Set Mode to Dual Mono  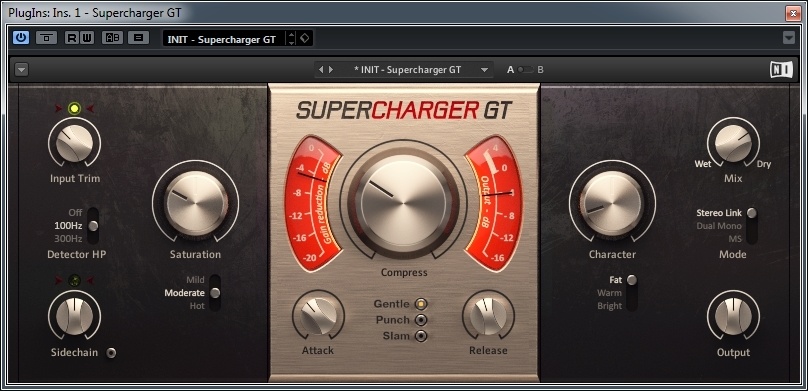(719, 226)
